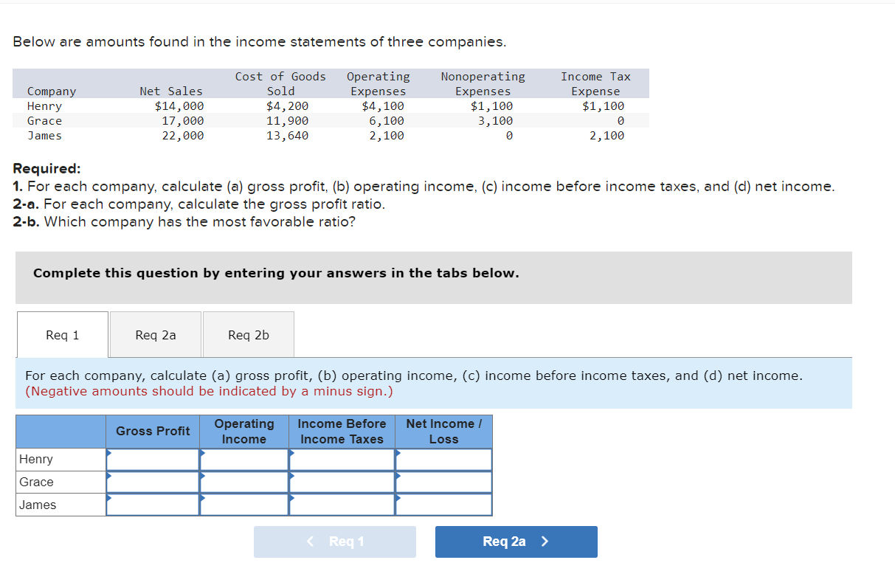Click Henry's Gross Profit input cell
895x588 pixels.
point(152,459)
